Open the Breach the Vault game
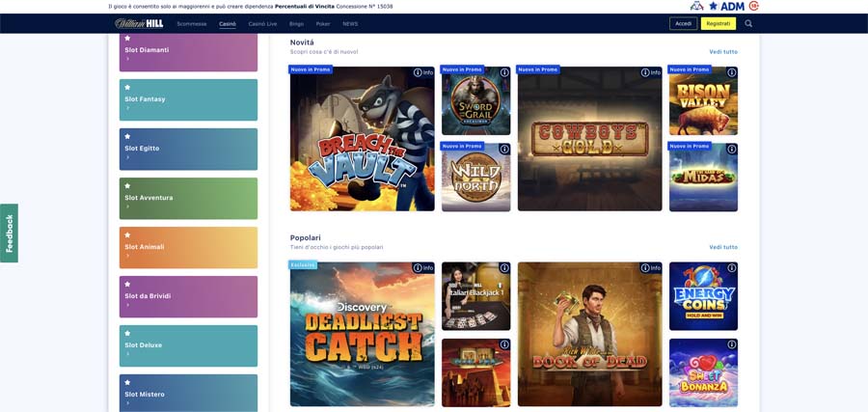 click(362, 139)
